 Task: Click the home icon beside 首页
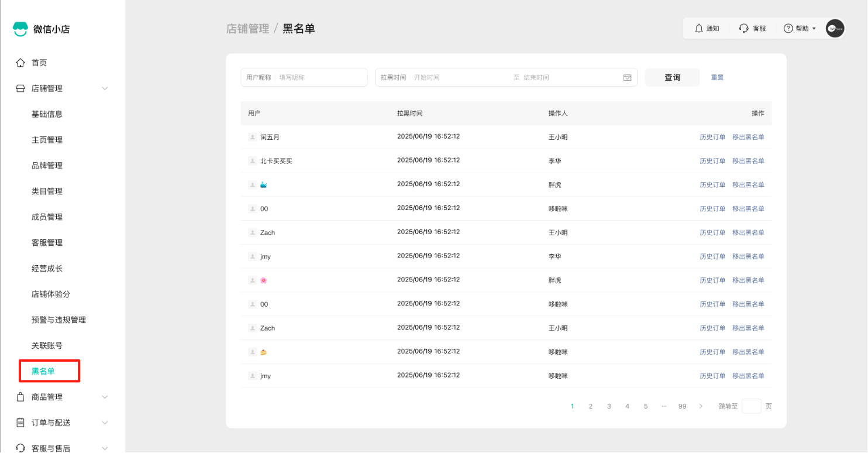[20, 63]
